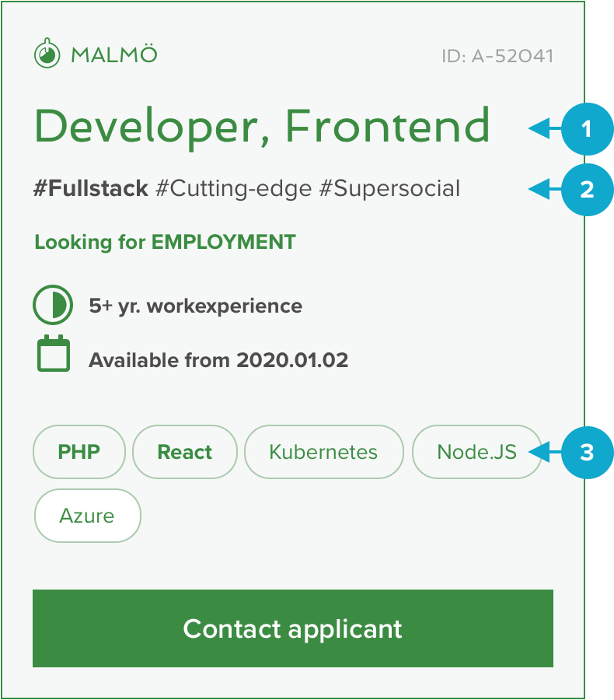Select the Kubernetes skill tag
The image size is (614, 700).
coord(324,452)
